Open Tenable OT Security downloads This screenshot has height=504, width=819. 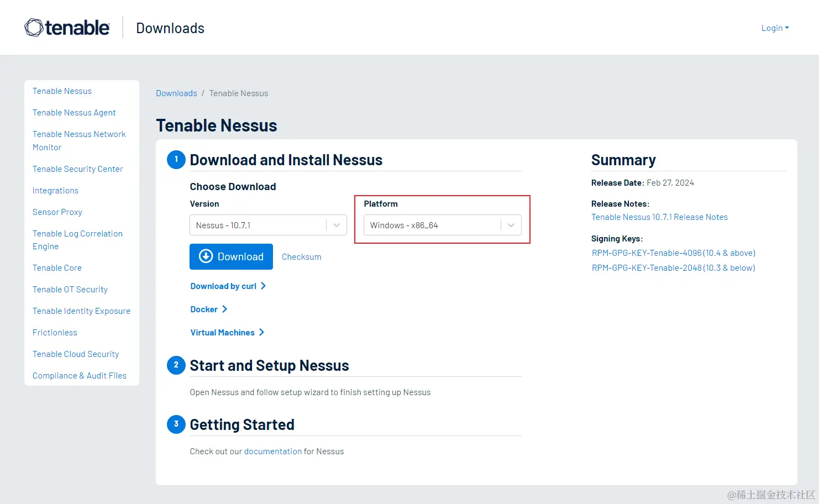pos(70,290)
